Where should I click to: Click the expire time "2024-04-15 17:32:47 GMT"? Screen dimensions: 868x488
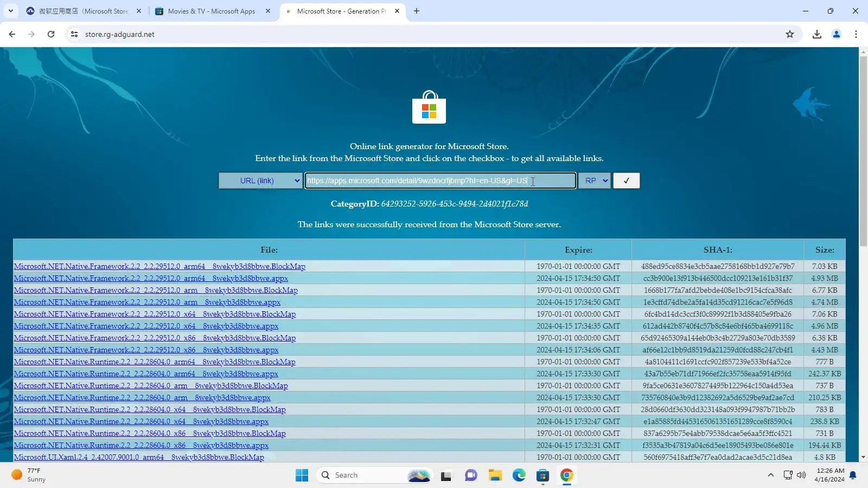(x=578, y=421)
